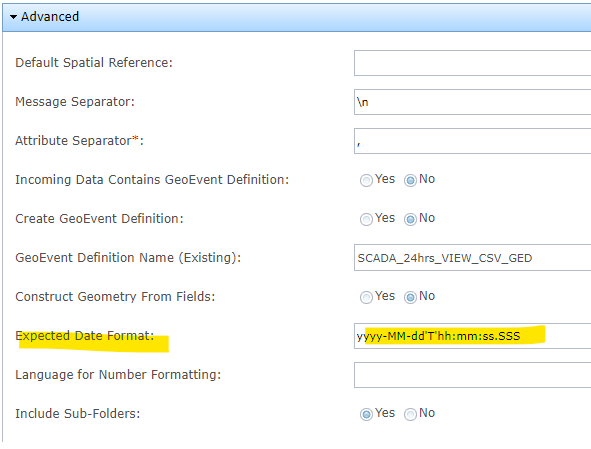Click the Expected Date Format label
Screen dimensions: 591x449
coord(85,336)
